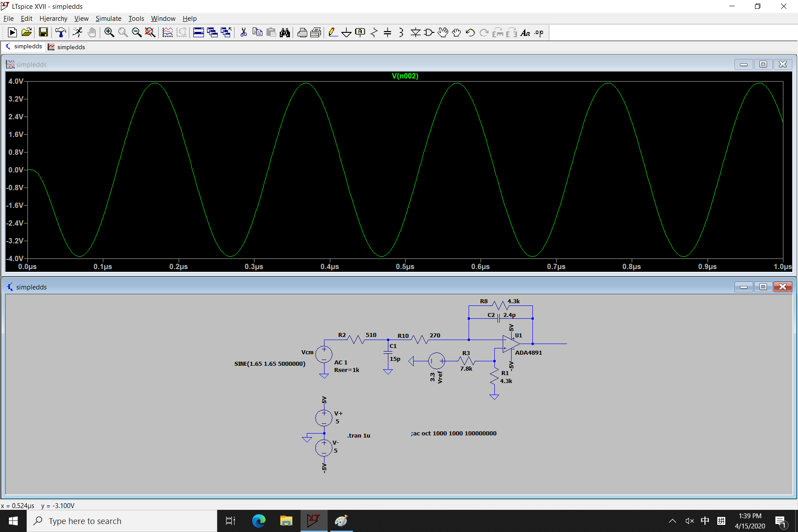Viewport: 798px width, 532px height.
Task: Click the R3 7.8k resistor value
Action: coord(466,368)
